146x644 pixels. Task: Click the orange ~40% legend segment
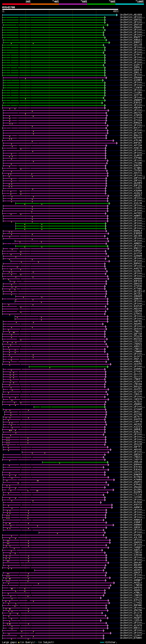point(45,4)
